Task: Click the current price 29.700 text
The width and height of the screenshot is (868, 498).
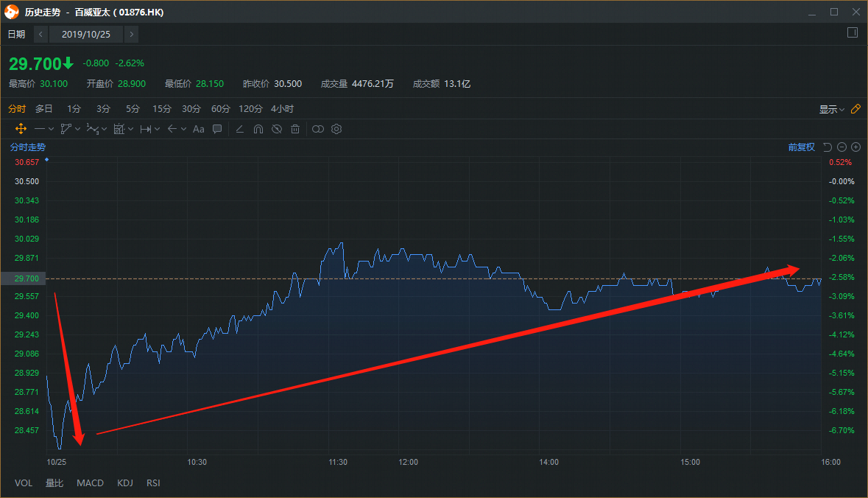Action: pos(35,63)
